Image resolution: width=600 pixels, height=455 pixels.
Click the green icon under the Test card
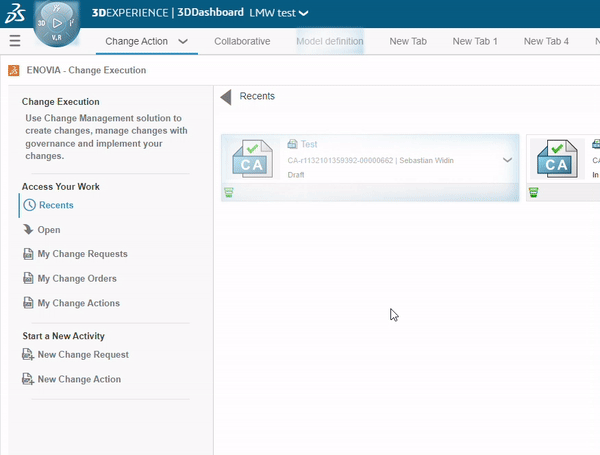pos(229,192)
